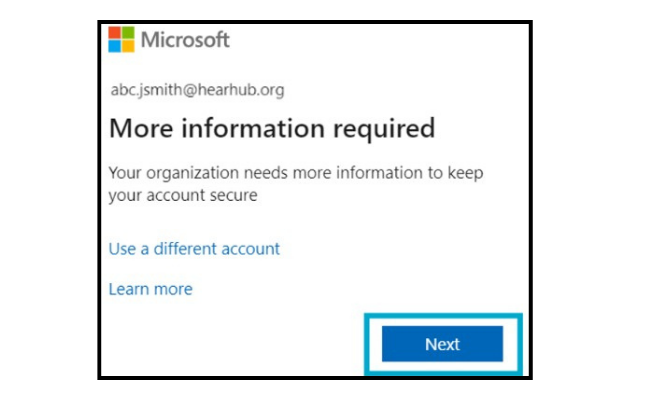Click the word 'required' in the heading
This screenshot has width=650, height=400.
point(384,130)
